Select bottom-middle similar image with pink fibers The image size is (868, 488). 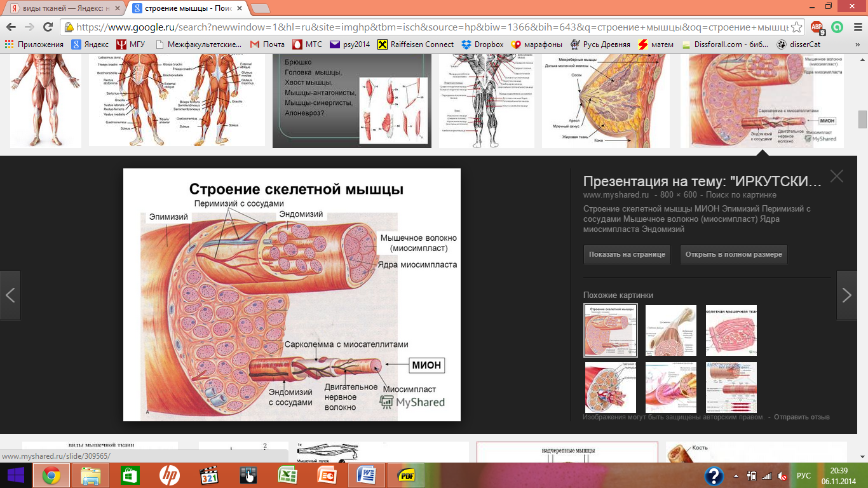tap(671, 388)
